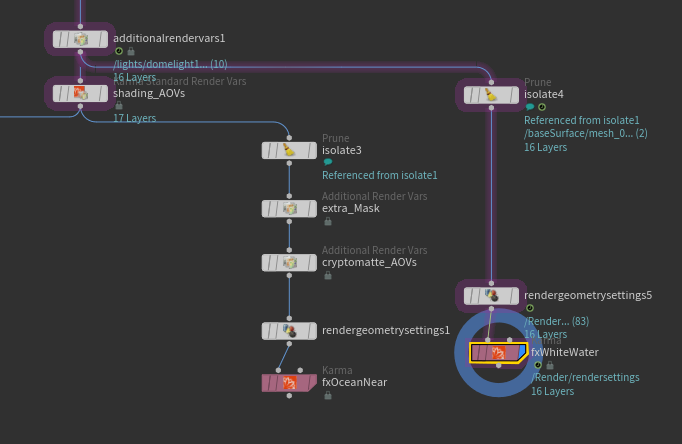Screen dimensions: 682x444
Task: Click time-dependent clock badge under fxWhiteWater
Action: pos(538,365)
